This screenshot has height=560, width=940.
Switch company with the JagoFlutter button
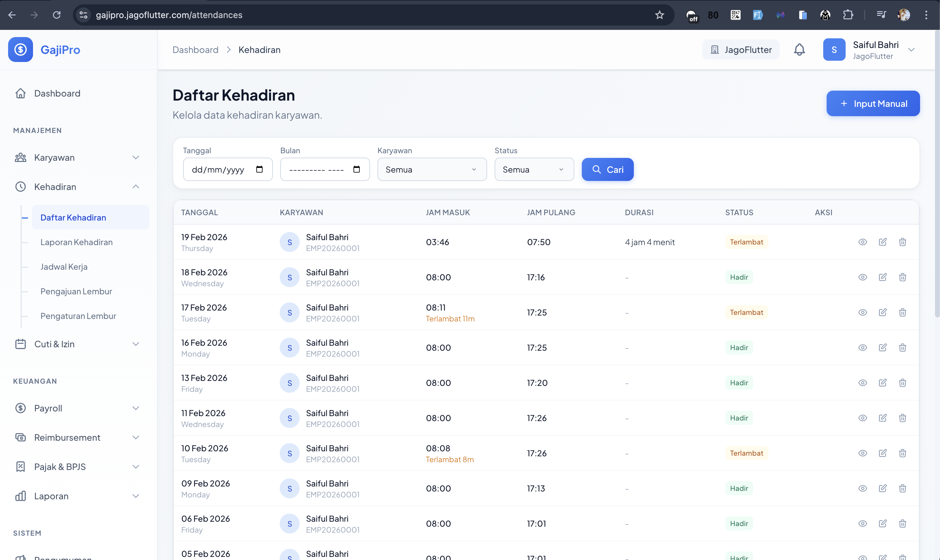741,50
